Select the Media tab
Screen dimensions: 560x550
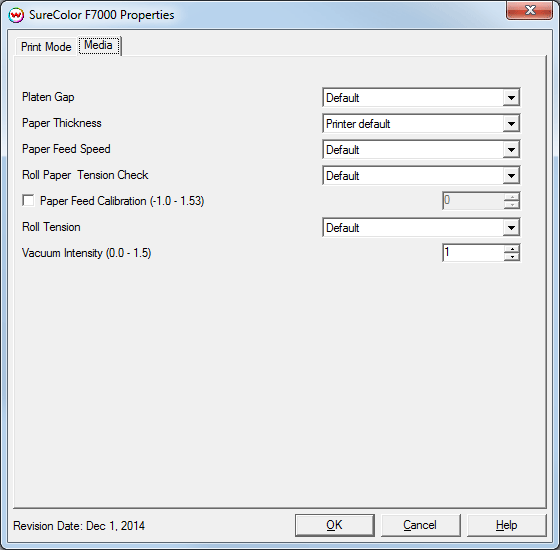(x=99, y=45)
